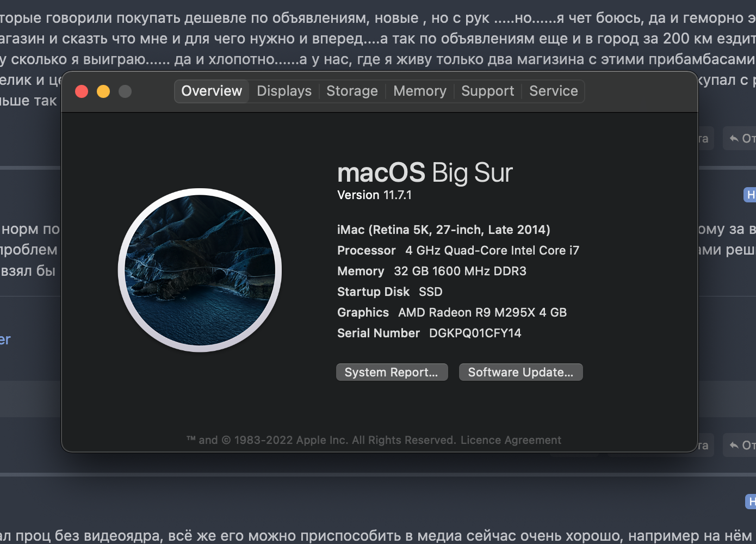Open the Licence Agreement link

[x=511, y=440]
